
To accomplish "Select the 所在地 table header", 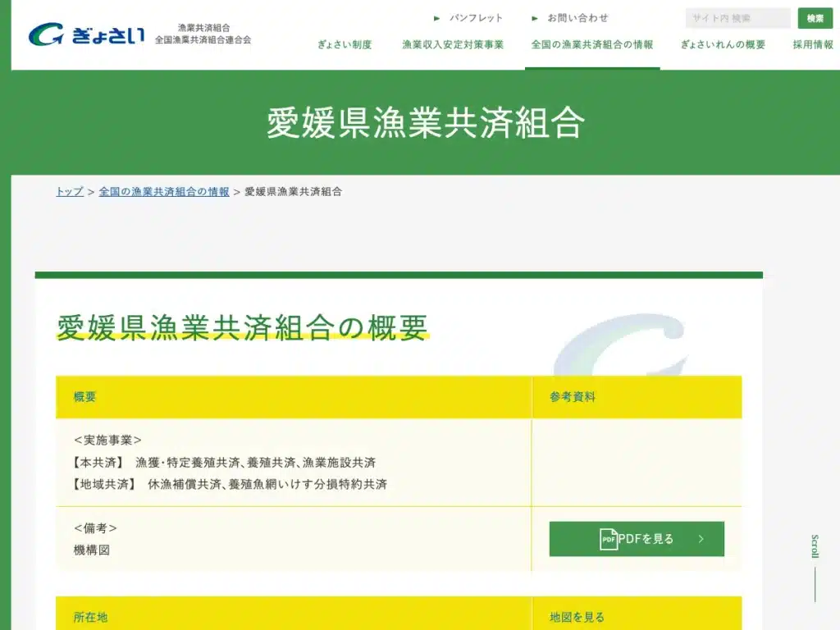I will [90, 617].
